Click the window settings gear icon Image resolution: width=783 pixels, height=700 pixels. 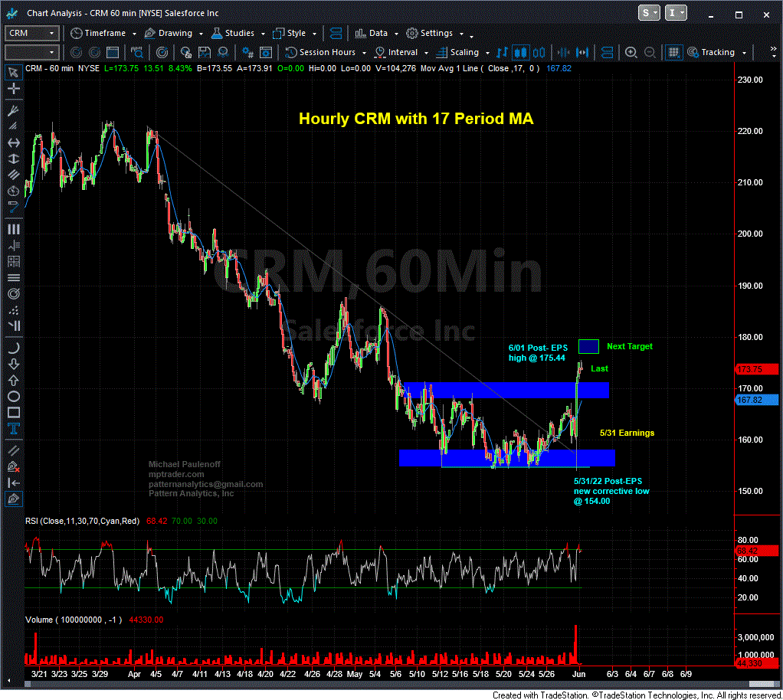[x=266, y=52]
